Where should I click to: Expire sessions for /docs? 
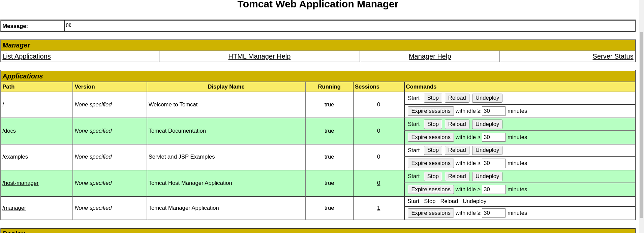[431, 137]
